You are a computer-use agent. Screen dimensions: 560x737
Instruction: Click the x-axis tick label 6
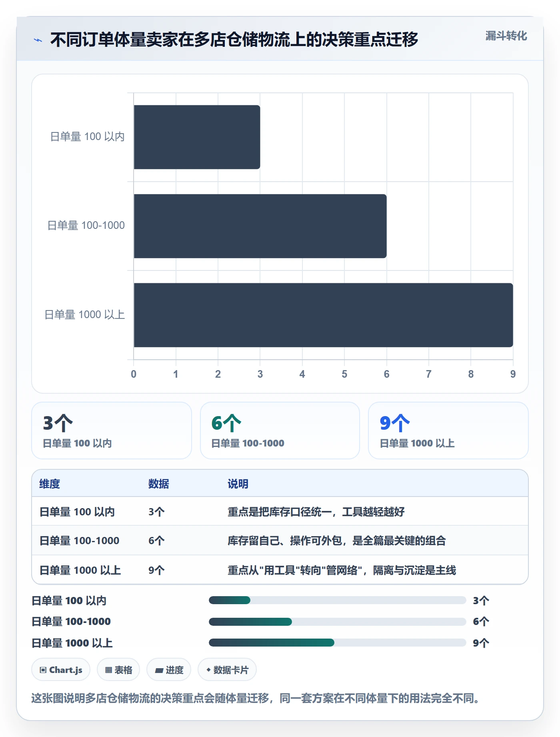[x=386, y=374]
